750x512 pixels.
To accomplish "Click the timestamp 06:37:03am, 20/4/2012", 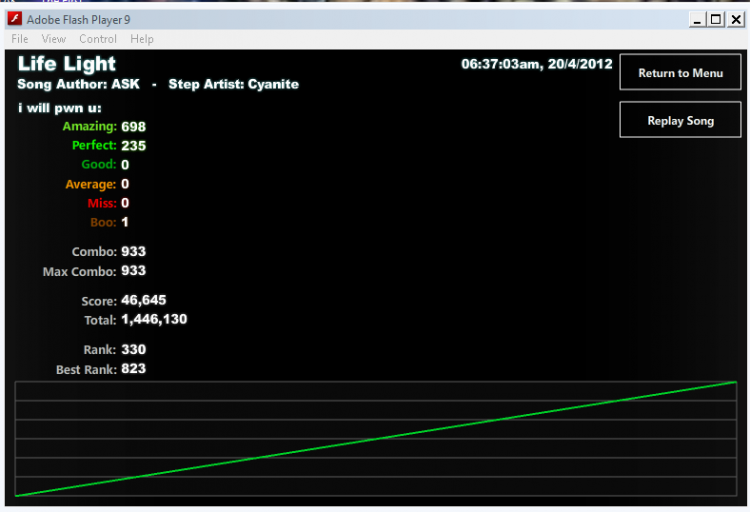I will pos(537,64).
